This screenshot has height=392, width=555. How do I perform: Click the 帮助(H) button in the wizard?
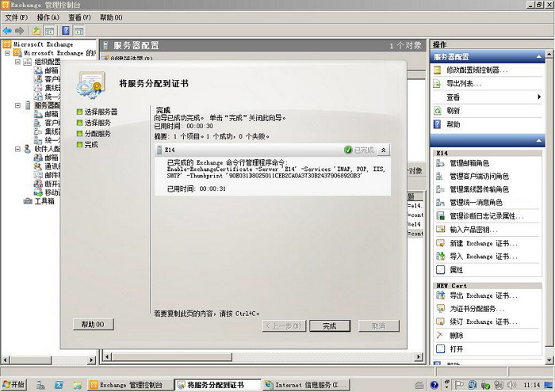click(x=93, y=325)
